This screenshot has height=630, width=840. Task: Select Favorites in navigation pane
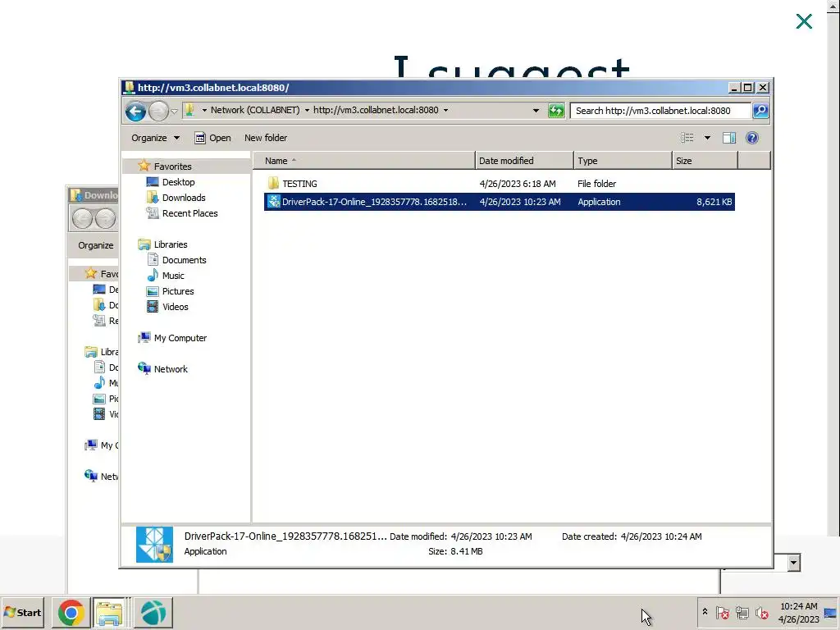point(172,166)
